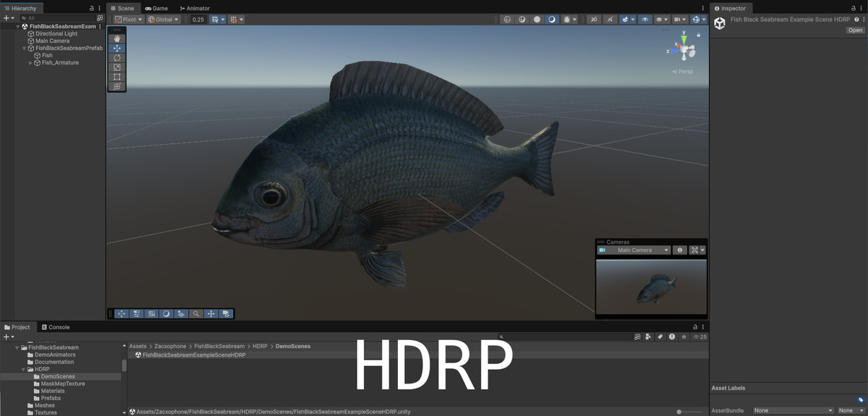
Task: Choose the solid white sphere draw mode icon
Action: coord(537,20)
